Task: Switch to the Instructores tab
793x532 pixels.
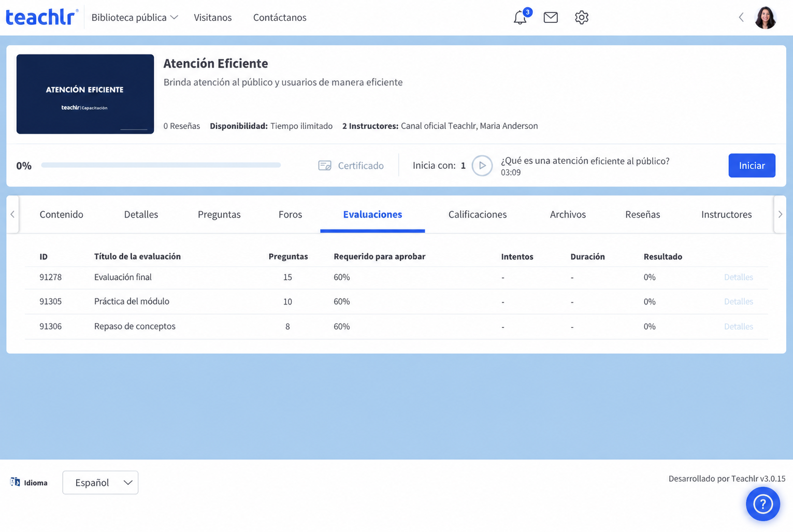Action: pos(726,214)
